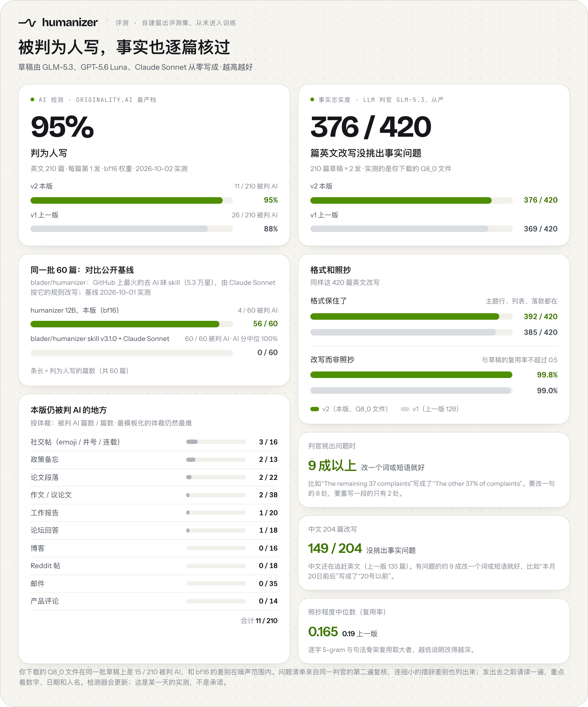588x707 pixels.
Task: Click the 99.0% gray bar
Action: pos(411,391)
